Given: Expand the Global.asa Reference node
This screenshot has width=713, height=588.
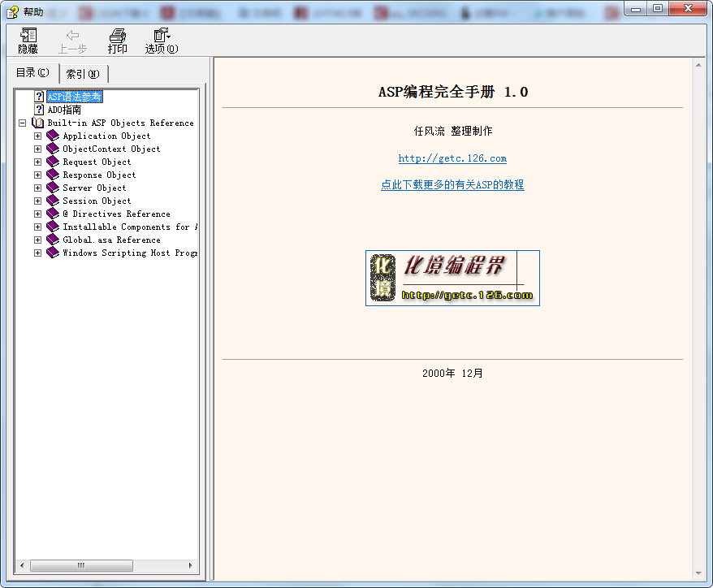Looking at the screenshot, I should [x=37, y=240].
